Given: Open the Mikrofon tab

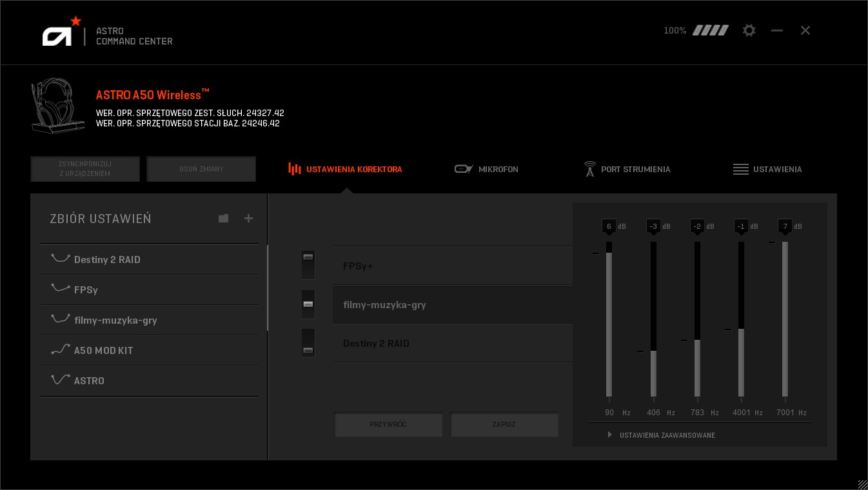Looking at the screenshot, I should click(486, 170).
